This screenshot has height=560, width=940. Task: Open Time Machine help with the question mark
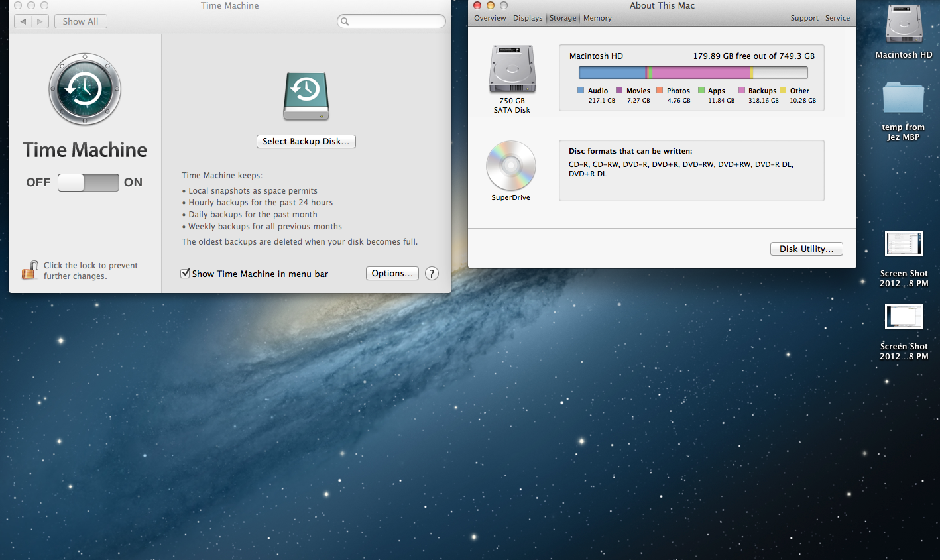point(432,274)
